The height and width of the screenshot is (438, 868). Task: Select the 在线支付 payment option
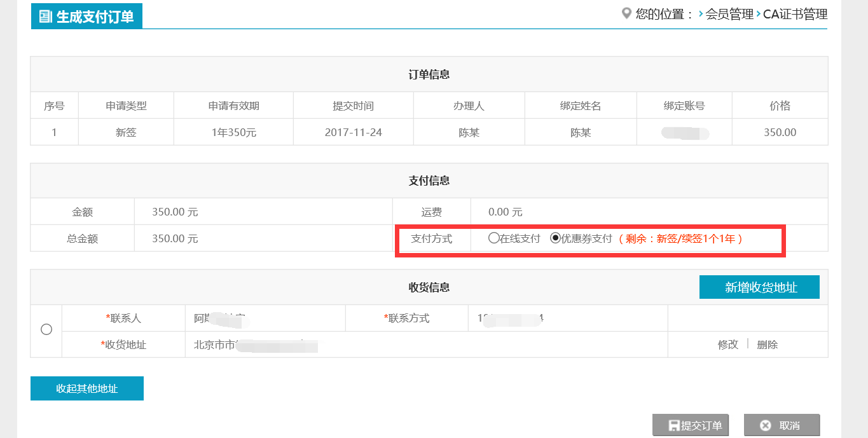pos(493,238)
